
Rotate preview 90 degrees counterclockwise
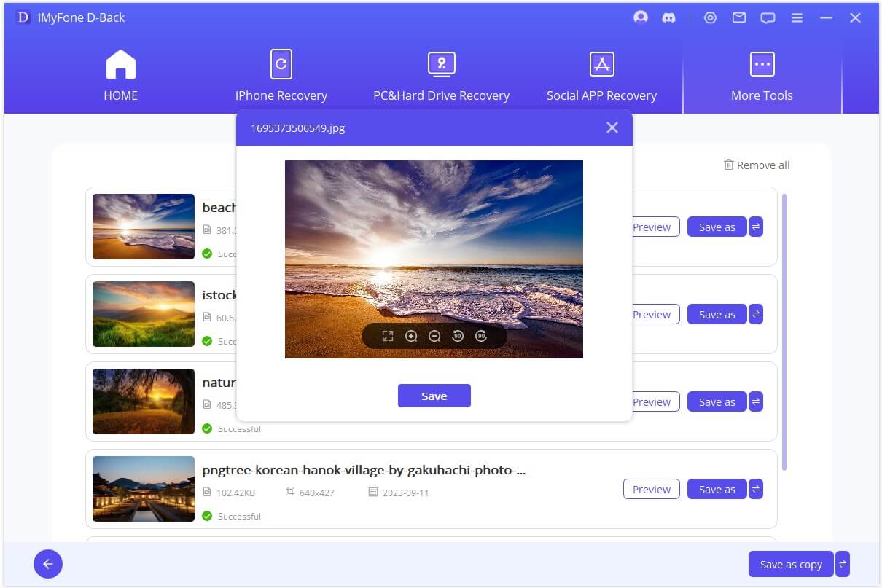click(x=458, y=336)
